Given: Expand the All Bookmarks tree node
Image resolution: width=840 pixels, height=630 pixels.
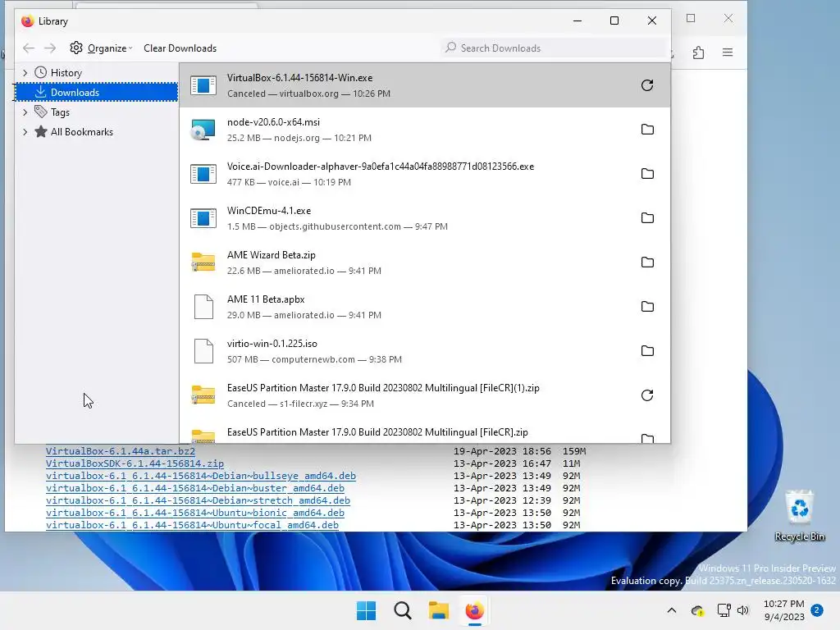Looking at the screenshot, I should (x=25, y=132).
